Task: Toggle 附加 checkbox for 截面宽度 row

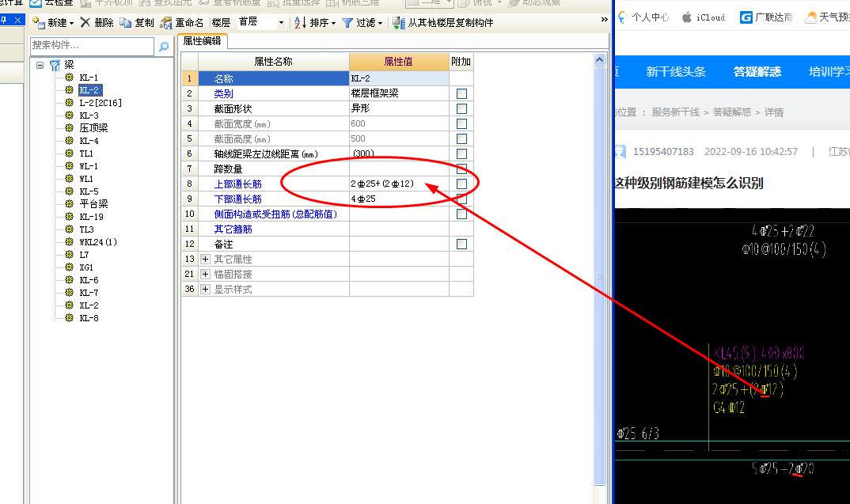Action: click(x=461, y=123)
